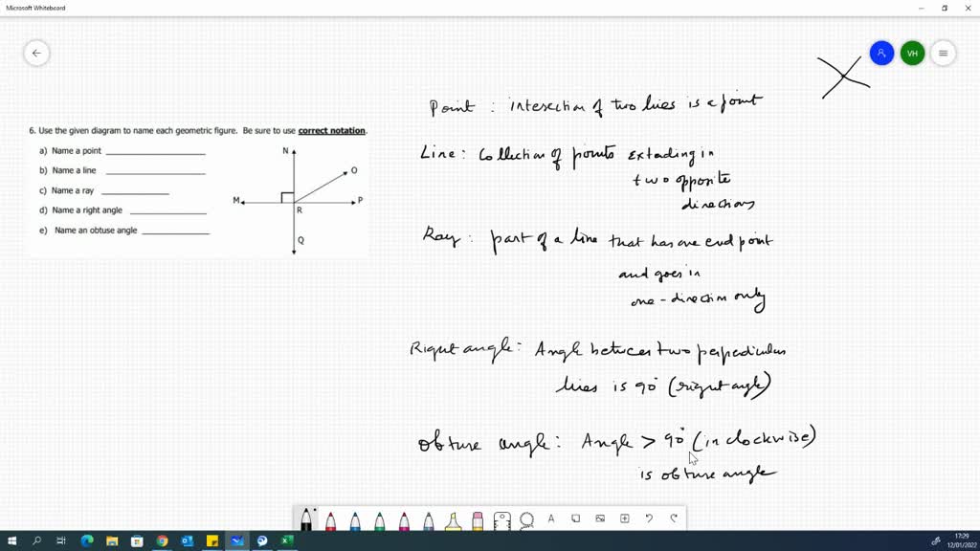Add a note using the note icon
Image resolution: width=980 pixels, height=551 pixels.
click(x=575, y=518)
